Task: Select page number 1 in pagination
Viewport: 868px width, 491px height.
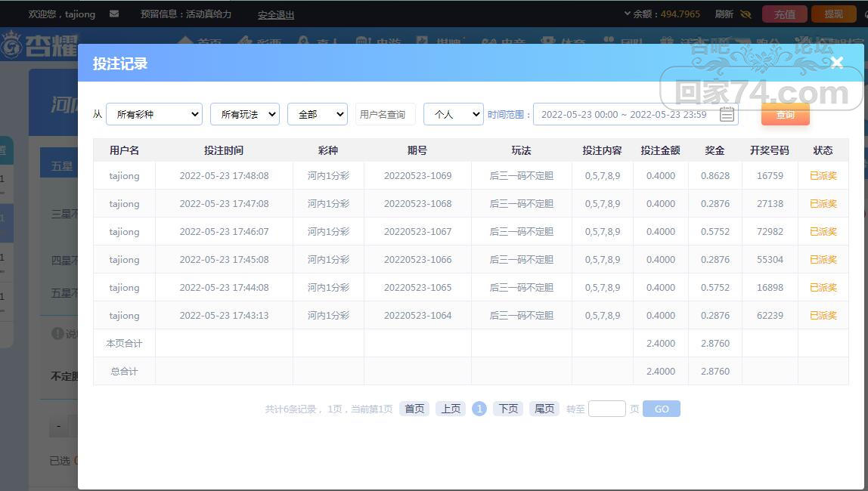Action: pyautogui.click(x=479, y=409)
